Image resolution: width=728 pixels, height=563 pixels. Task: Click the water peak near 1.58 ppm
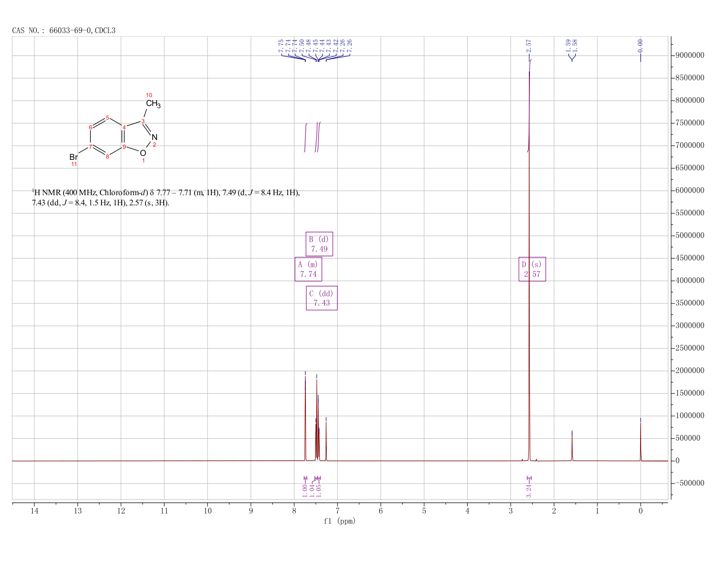click(x=572, y=448)
